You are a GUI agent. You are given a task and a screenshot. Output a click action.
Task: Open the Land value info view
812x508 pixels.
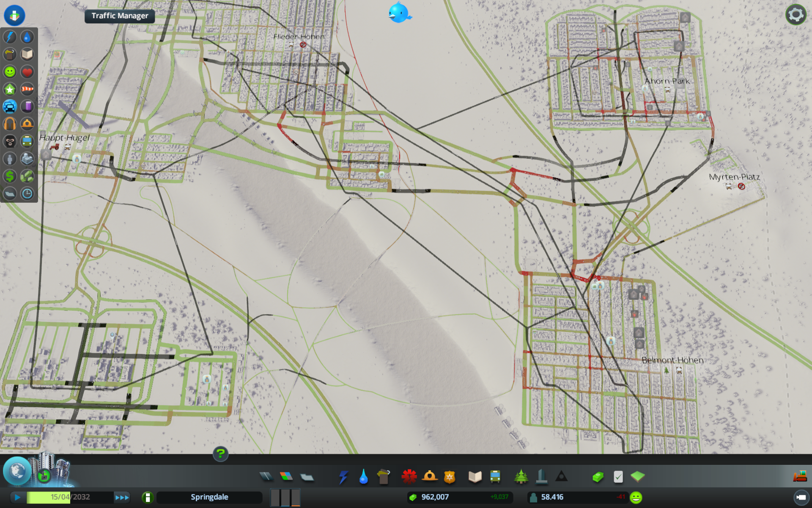[x=10, y=176]
